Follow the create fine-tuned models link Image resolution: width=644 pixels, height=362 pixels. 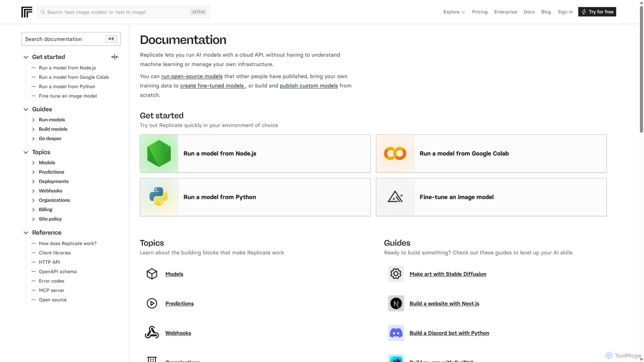pyautogui.click(x=212, y=85)
